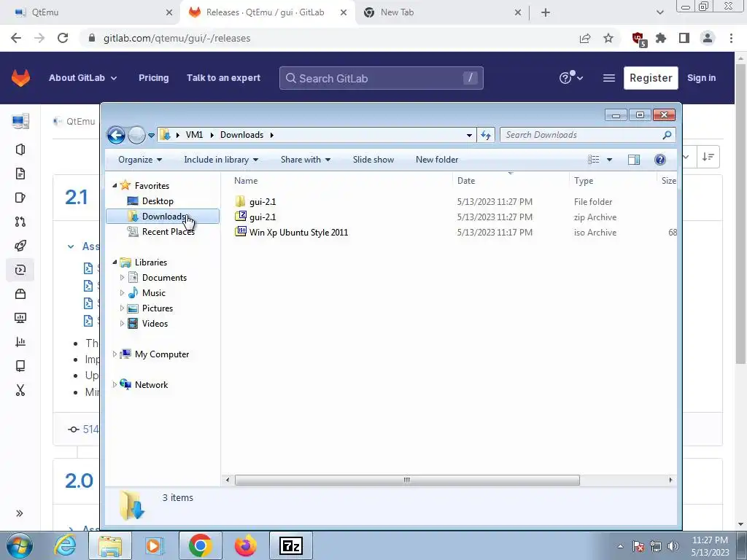Focus the Search GitLab field

(x=381, y=78)
